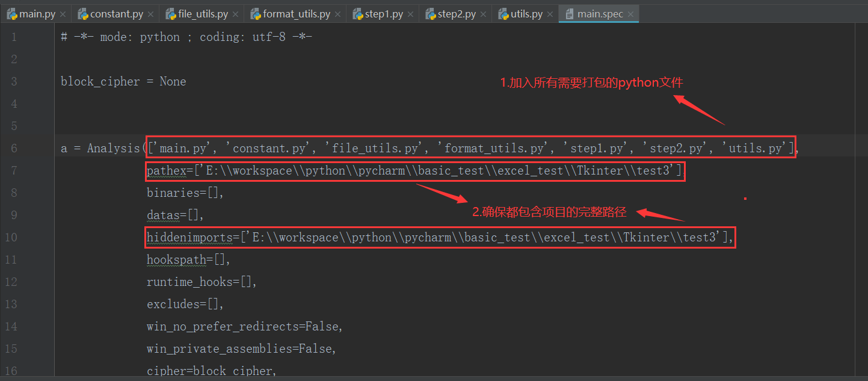The height and width of the screenshot is (381, 868).
Task: Click line number 10 in the gutter
Action: click(x=11, y=237)
